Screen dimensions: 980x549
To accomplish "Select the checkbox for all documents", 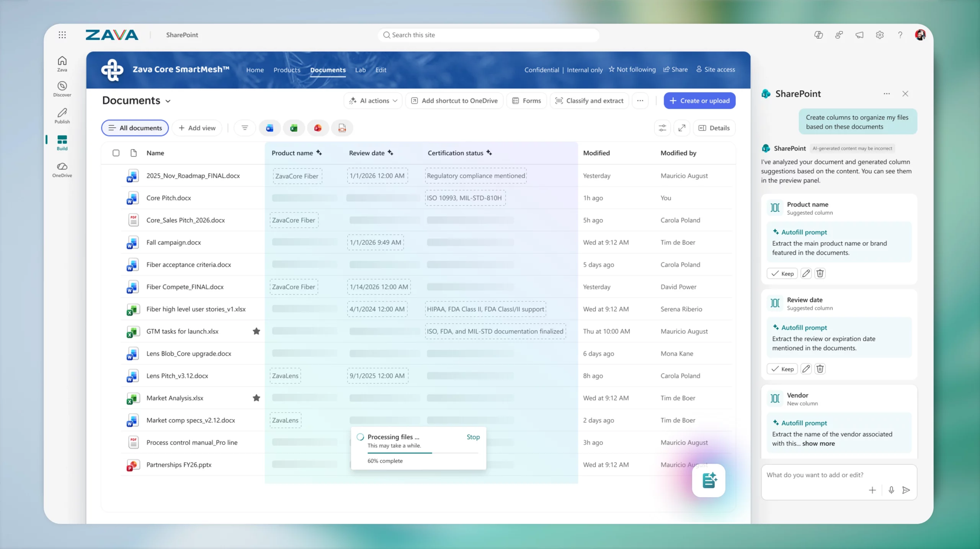I will (x=116, y=153).
